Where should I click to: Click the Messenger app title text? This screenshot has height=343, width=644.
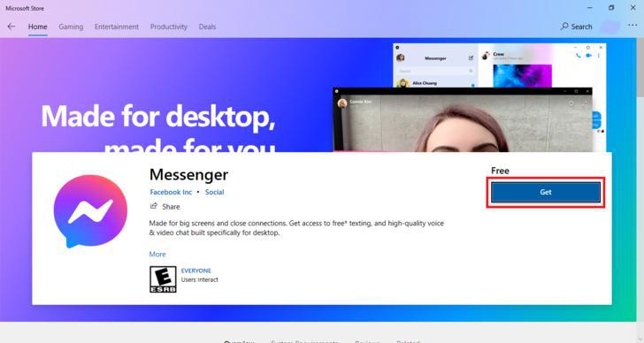click(188, 175)
